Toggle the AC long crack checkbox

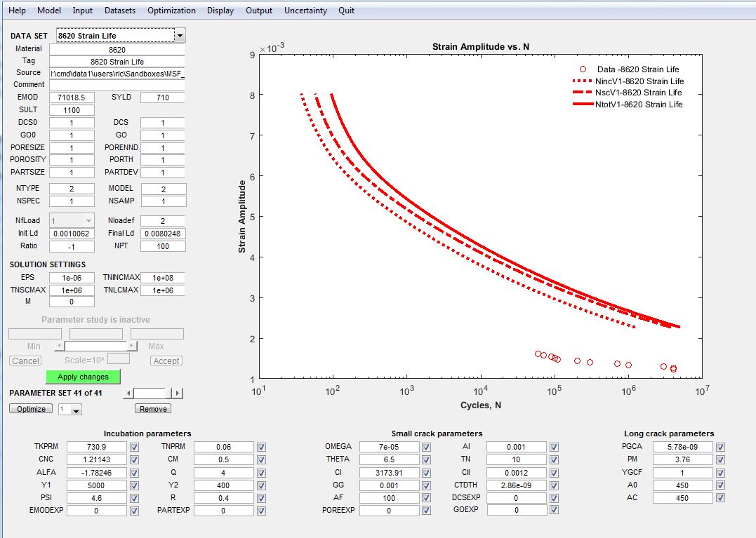click(721, 497)
